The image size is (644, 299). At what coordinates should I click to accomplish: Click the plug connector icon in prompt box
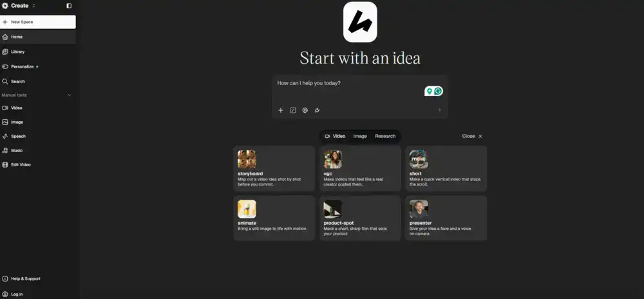(x=317, y=110)
